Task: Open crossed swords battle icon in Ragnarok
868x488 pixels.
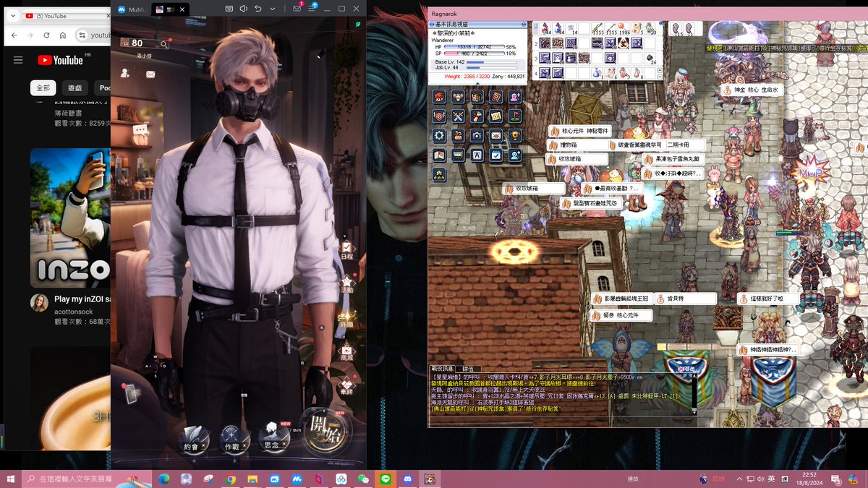Action: pos(458,116)
